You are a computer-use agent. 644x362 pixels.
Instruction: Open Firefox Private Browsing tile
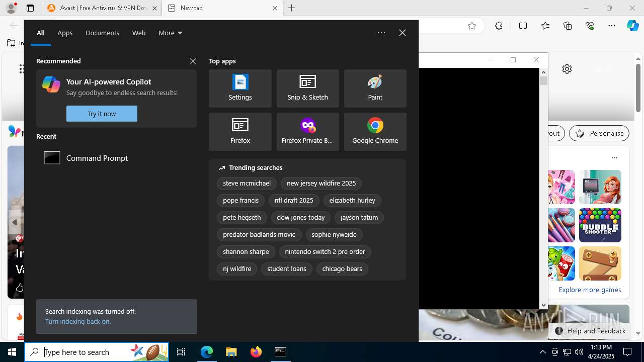(307, 132)
